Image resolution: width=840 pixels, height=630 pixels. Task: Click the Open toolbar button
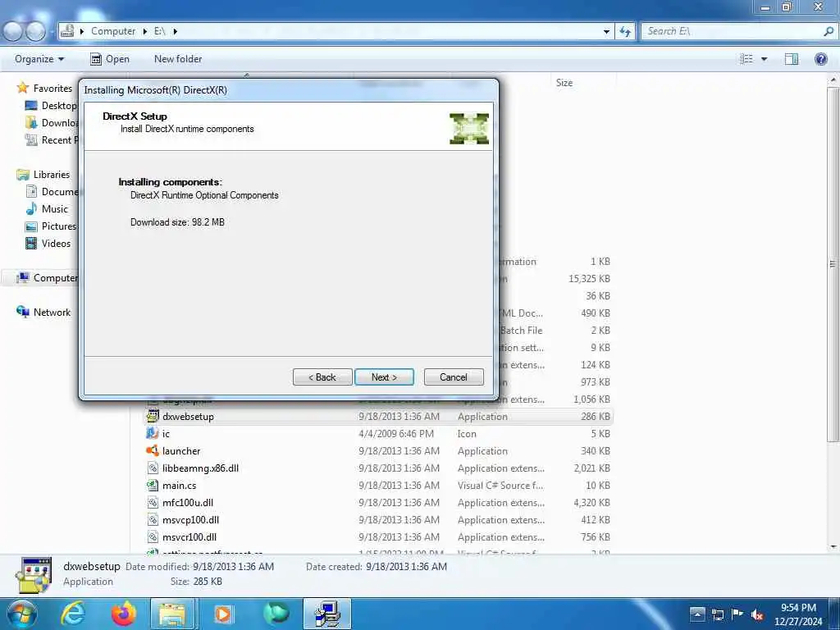click(x=110, y=59)
